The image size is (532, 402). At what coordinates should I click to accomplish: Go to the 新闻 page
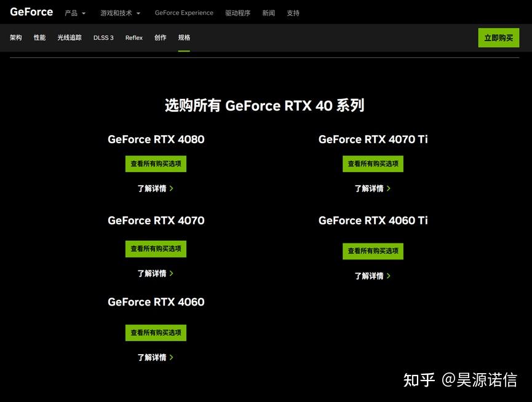coord(268,13)
